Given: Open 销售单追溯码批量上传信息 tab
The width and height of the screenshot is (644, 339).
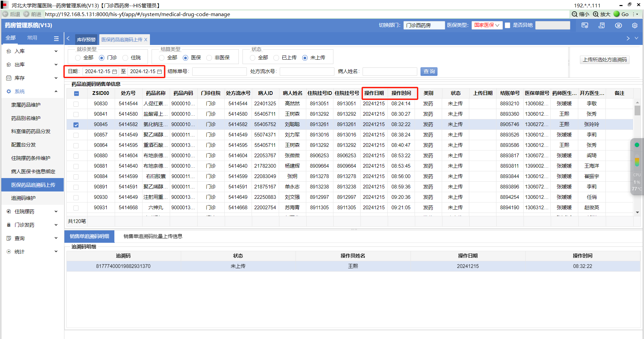Looking at the screenshot, I should [153, 236].
